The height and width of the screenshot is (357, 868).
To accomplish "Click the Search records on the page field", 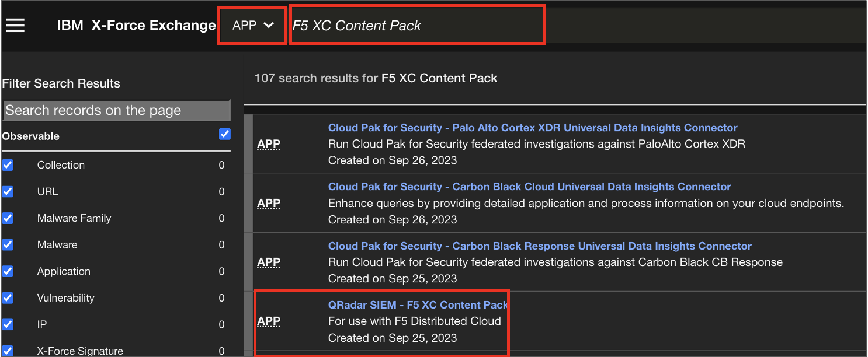I will click(x=116, y=110).
